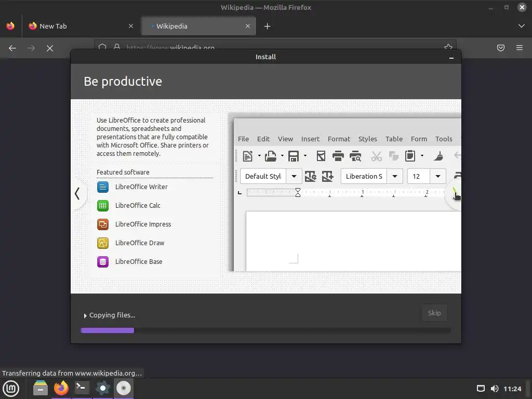This screenshot has height=399, width=532.
Task: Click the LibreOffice Writer label
Action: tap(141, 187)
